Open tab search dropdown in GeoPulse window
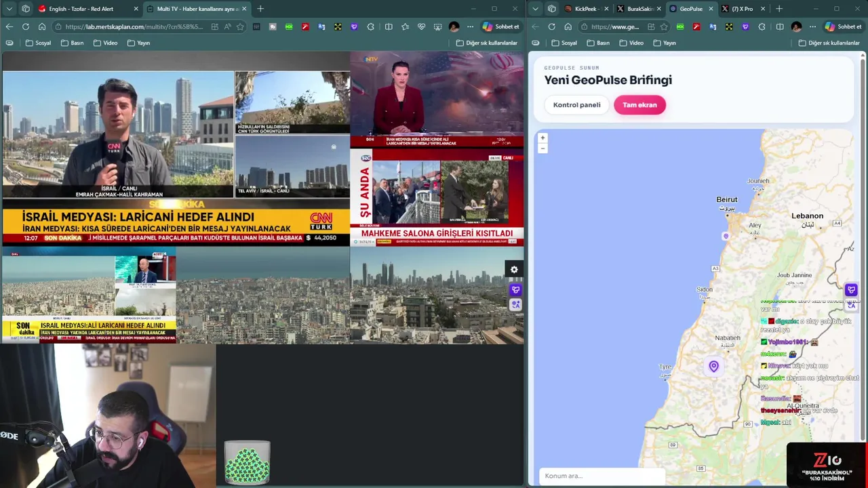Image resolution: width=868 pixels, height=488 pixels. click(536, 9)
